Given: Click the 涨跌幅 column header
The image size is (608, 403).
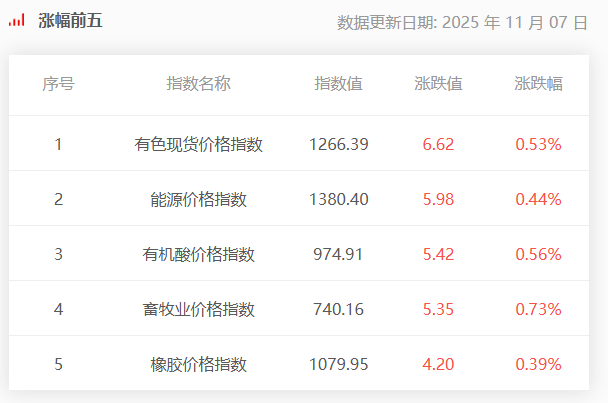Looking at the screenshot, I should click(538, 84).
